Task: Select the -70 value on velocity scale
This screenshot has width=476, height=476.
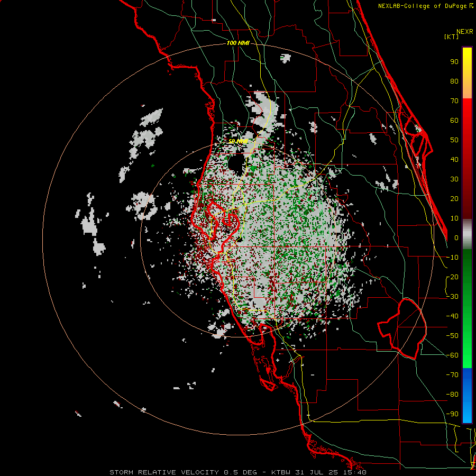Action: (452, 375)
